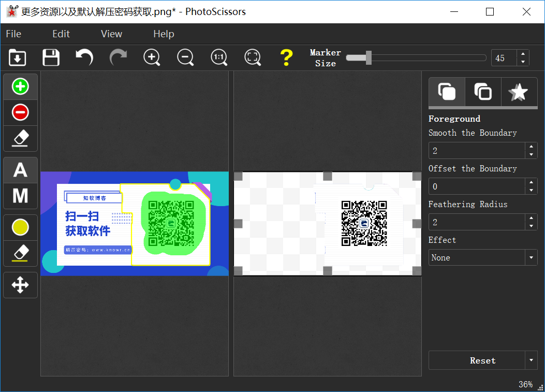Decrease Smooth the Boundary value
Viewport: 545px width, 392px height.
point(531,154)
